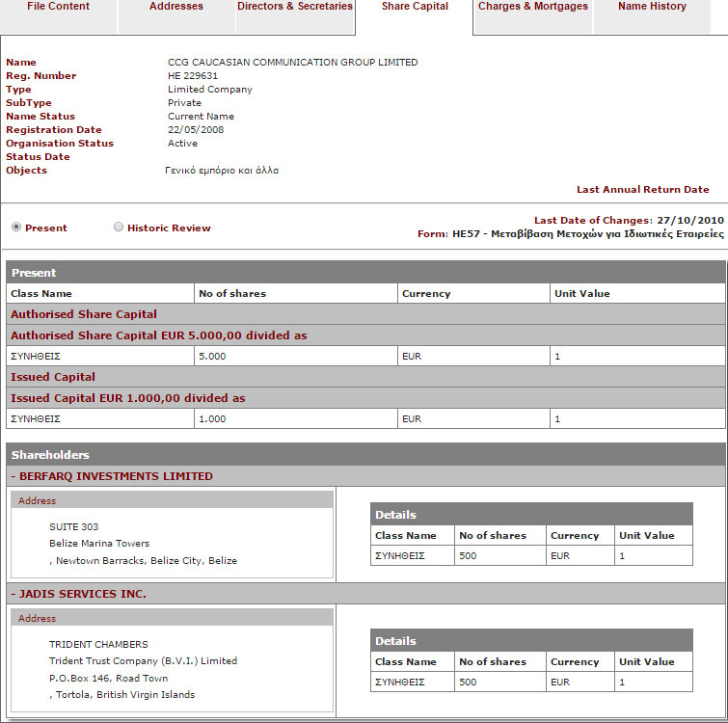This screenshot has height=723, width=728.
Task: Click the Details header under BERFARQ INVESTMENTS
Action: [x=531, y=514]
